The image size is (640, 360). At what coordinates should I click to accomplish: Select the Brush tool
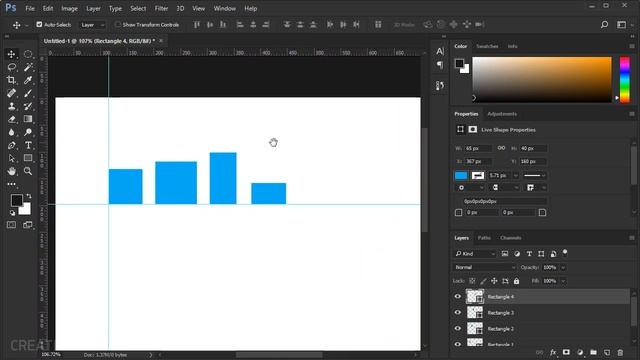click(x=28, y=93)
